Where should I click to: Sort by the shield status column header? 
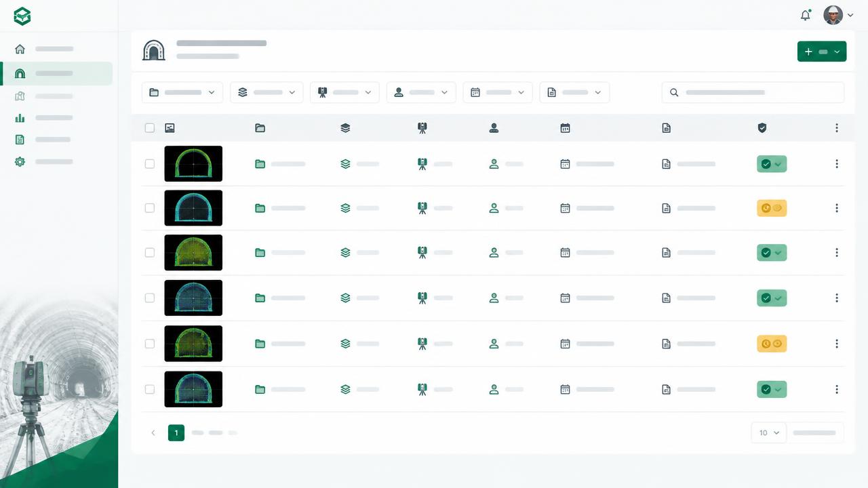[x=762, y=127]
